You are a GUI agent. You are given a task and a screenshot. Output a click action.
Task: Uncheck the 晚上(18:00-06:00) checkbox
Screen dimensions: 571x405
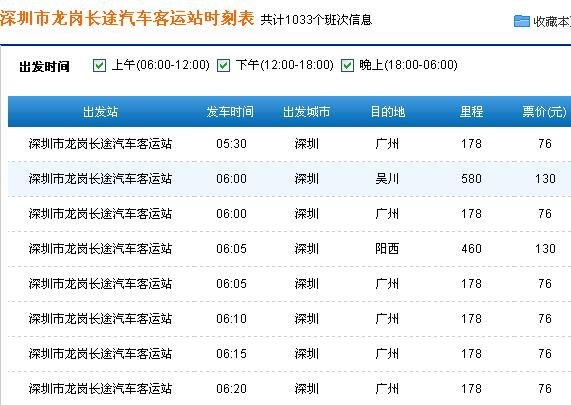(x=347, y=66)
